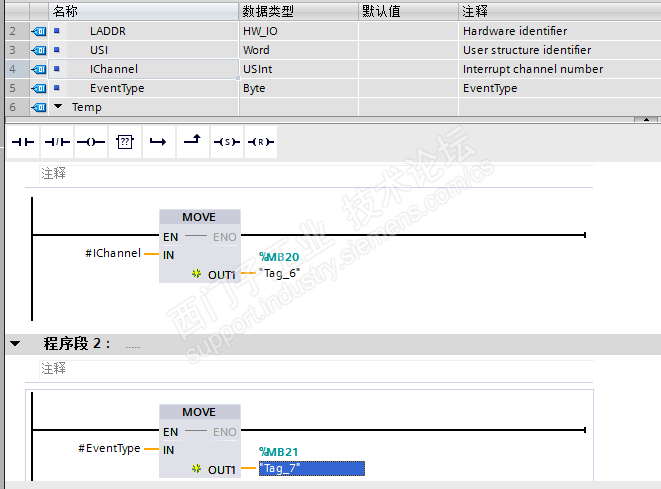
Task: Insert a normally open contact
Action: pos(23,142)
